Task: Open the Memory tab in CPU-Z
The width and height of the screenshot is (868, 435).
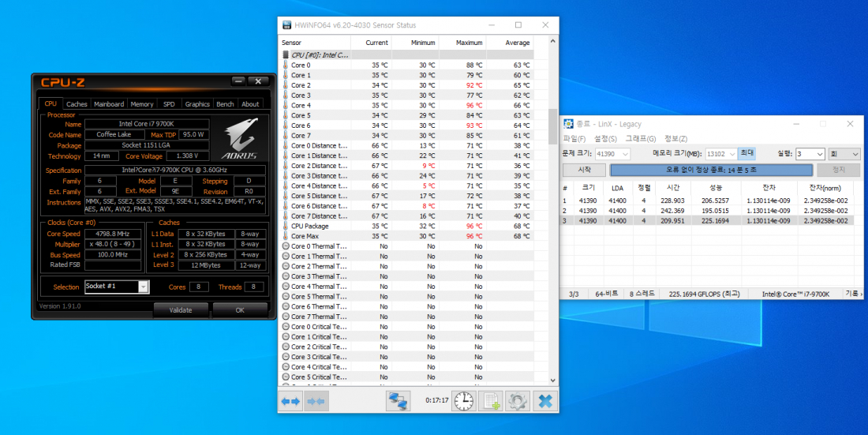Action: pyautogui.click(x=142, y=103)
